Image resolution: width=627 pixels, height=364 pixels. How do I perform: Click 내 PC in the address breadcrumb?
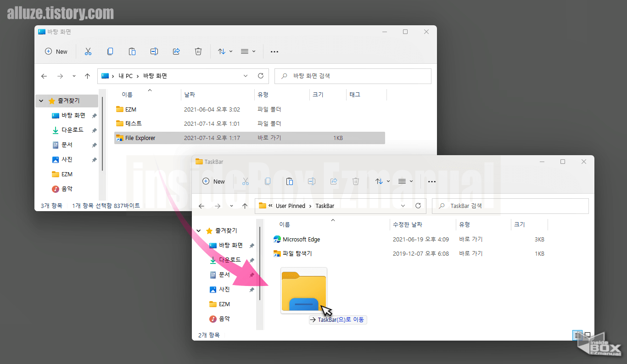(x=125, y=76)
